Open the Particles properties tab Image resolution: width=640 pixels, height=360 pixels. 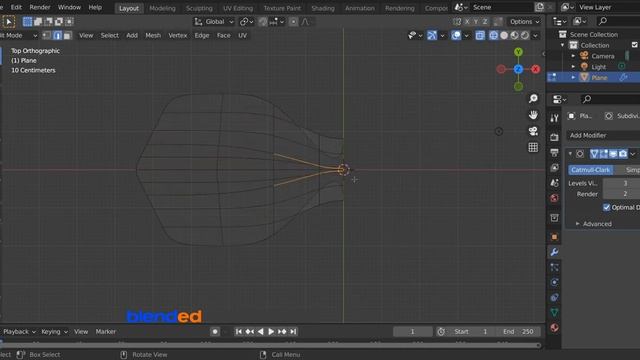pos(554,267)
